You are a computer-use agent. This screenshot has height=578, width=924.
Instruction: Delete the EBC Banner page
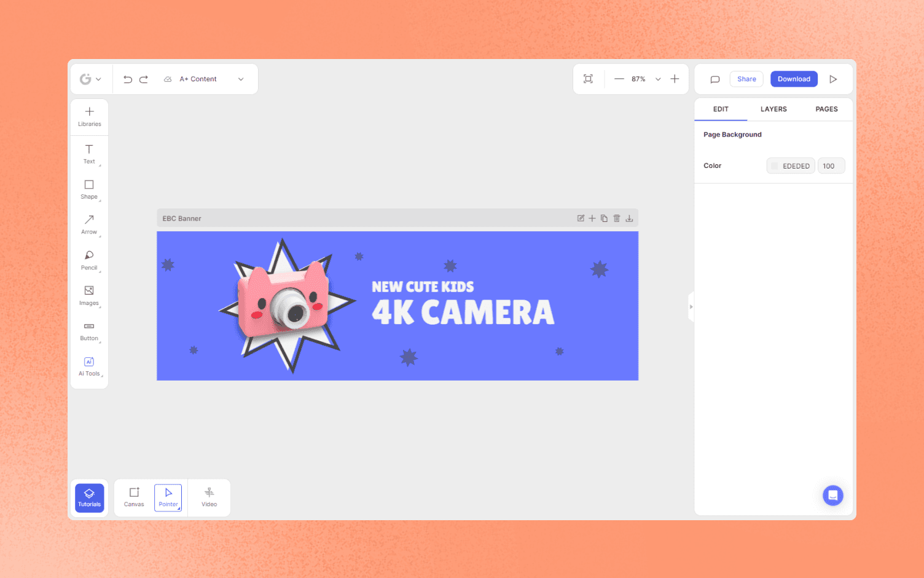(616, 218)
